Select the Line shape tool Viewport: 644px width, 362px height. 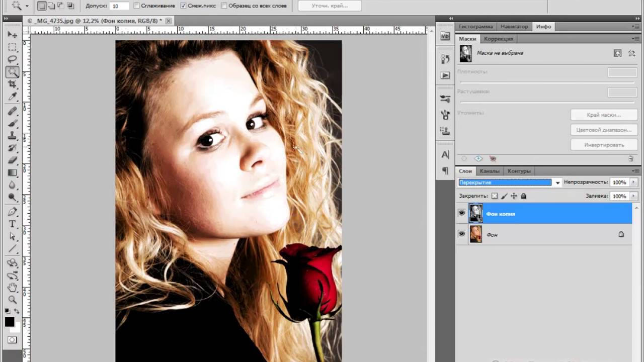pyautogui.click(x=13, y=249)
